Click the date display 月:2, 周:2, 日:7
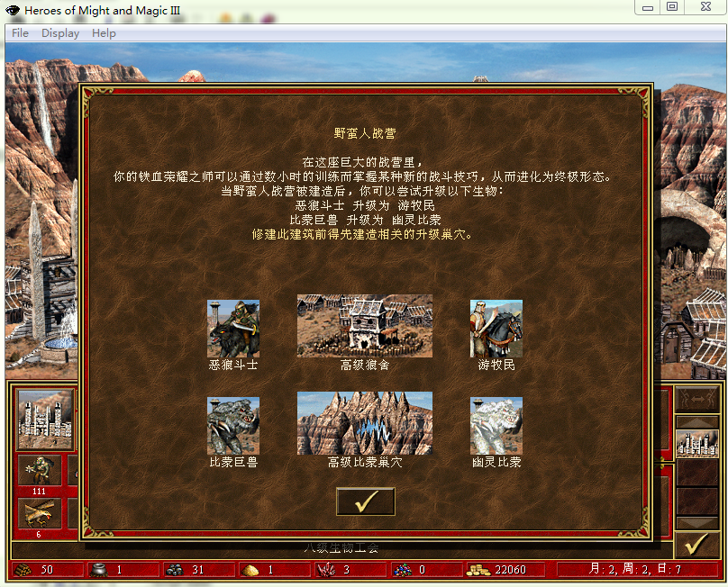This screenshot has width=728, height=587. 634,569
